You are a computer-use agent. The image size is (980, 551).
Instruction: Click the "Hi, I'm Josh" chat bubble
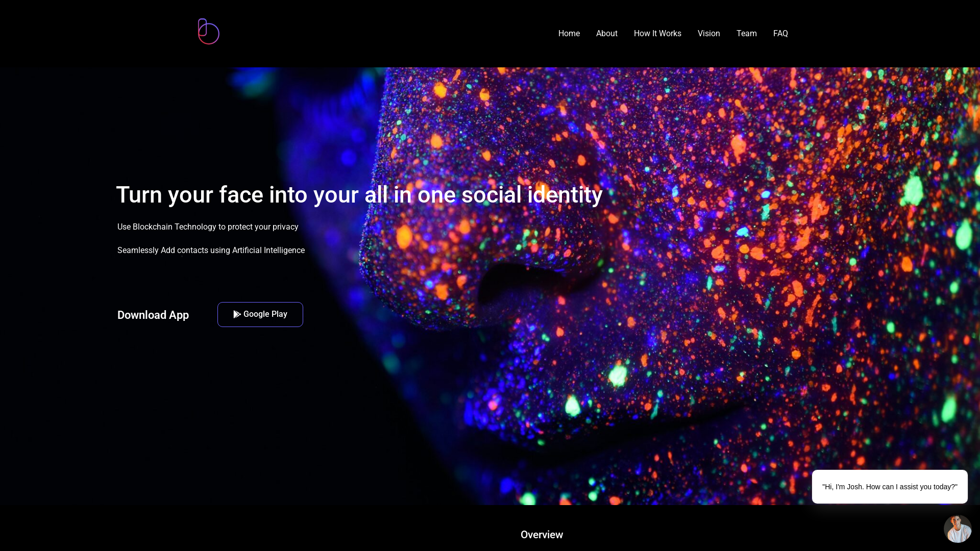(x=890, y=487)
